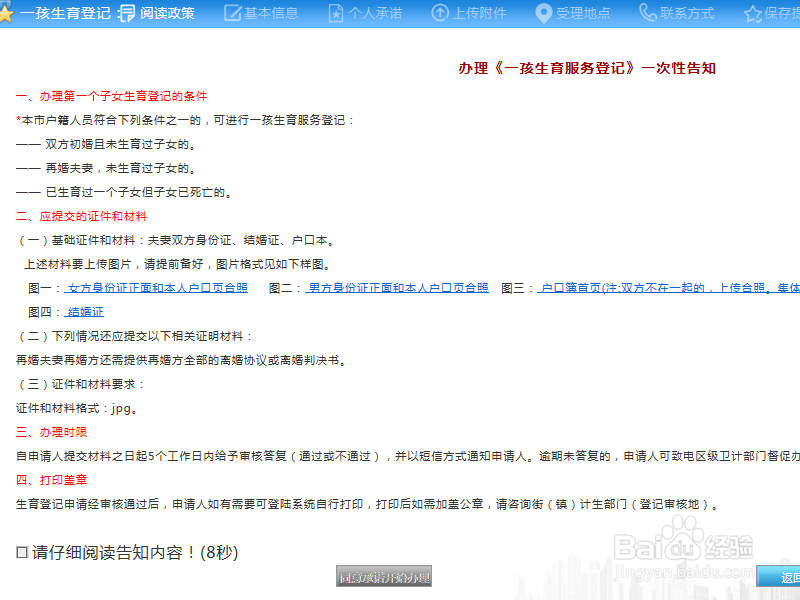Click the line starting （一）基础证件和材料
This screenshot has width=800, height=600.
[x=175, y=240]
